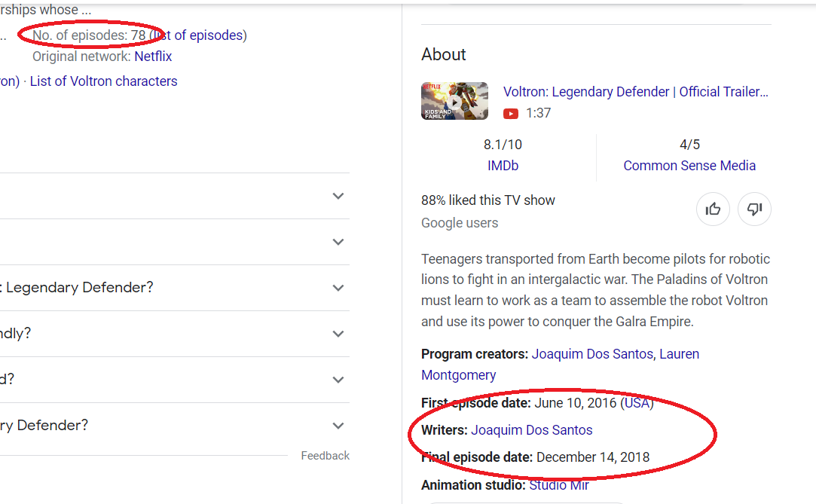816x504 pixels.
Task: Open List of Voltron characters link
Action: coord(103,81)
